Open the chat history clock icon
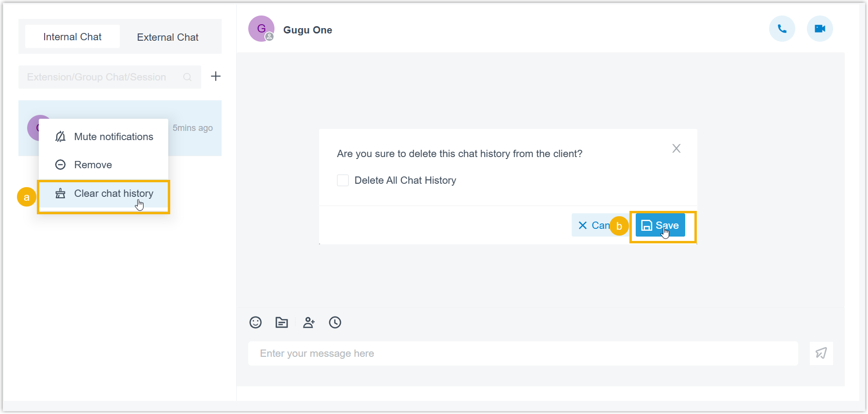Image resolution: width=868 pixels, height=414 pixels. (x=335, y=322)
